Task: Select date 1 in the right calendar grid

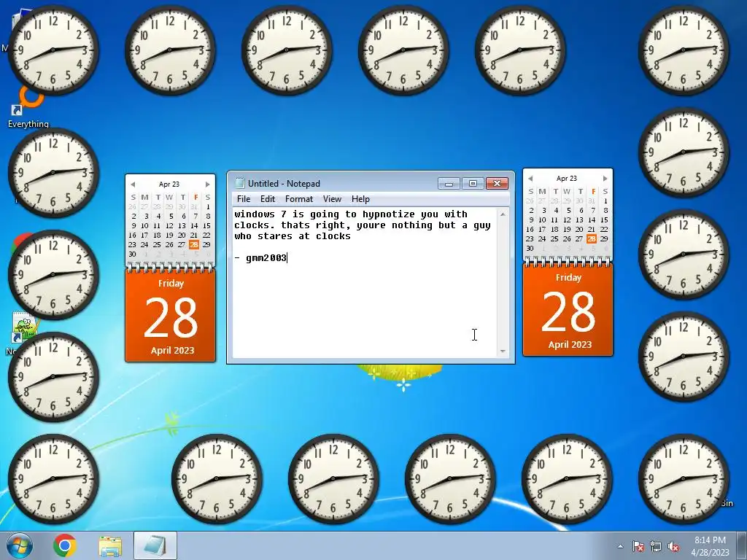Action: click(605, 201)
